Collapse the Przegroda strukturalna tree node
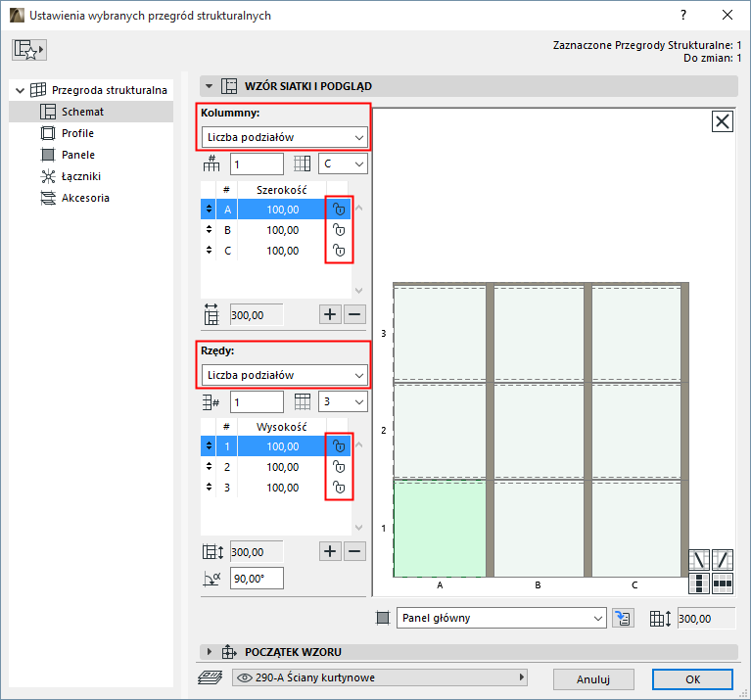This screenshot has height=700, width=751. [21, 90]
